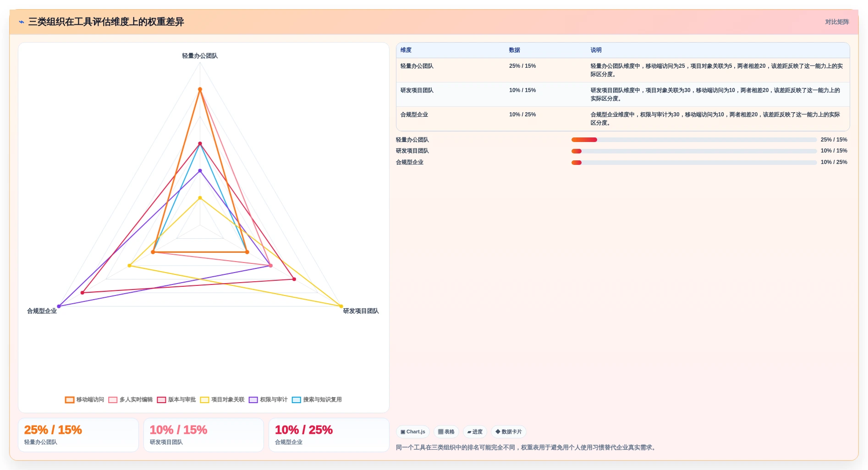868x470 pixels.
Task: Click the blue icon beside the title
Action: (22, 22)
